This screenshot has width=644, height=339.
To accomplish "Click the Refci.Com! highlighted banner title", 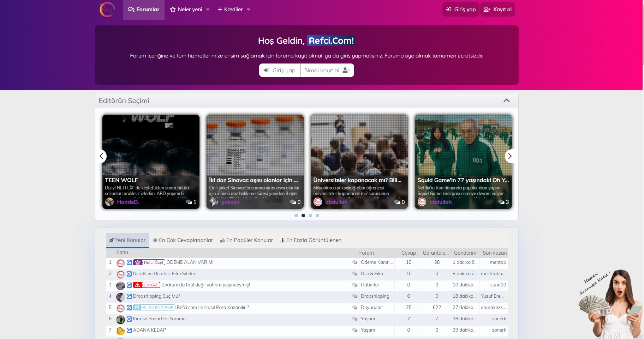I will 331,41.
